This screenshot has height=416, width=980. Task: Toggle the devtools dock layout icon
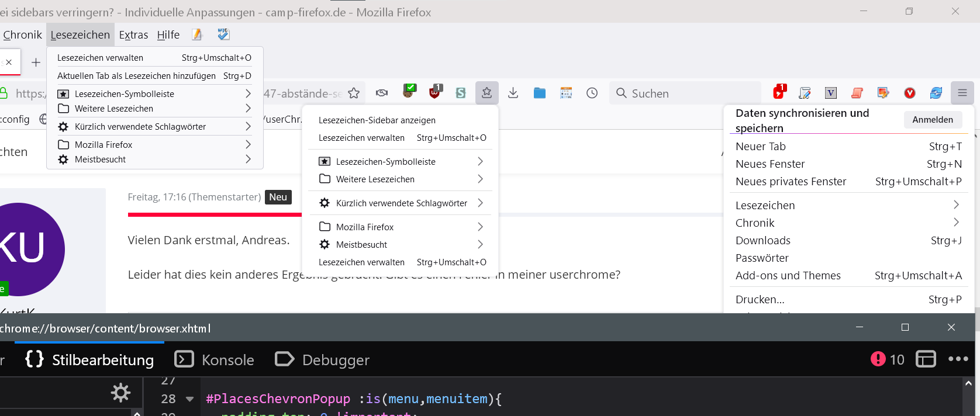pos(926,359)
